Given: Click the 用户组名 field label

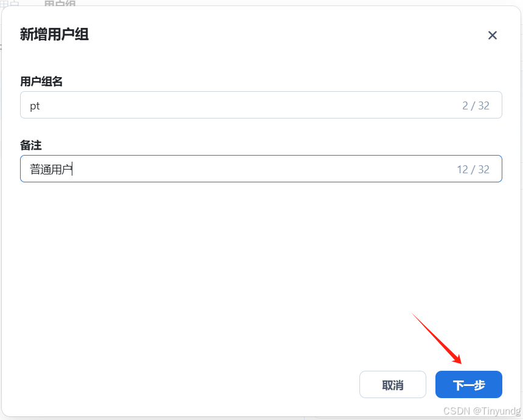Looking at the screenshot, I should coord(41,81).
